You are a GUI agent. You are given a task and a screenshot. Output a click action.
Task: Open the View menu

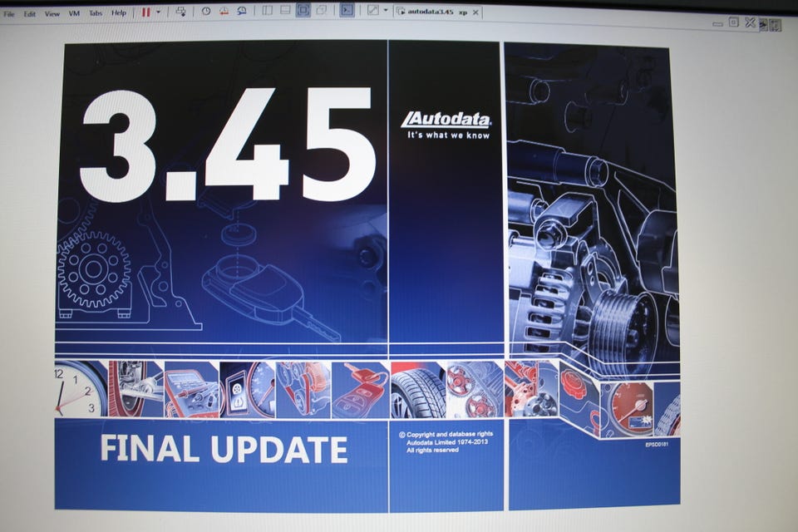pyautogui.click(x=52, y=14)
